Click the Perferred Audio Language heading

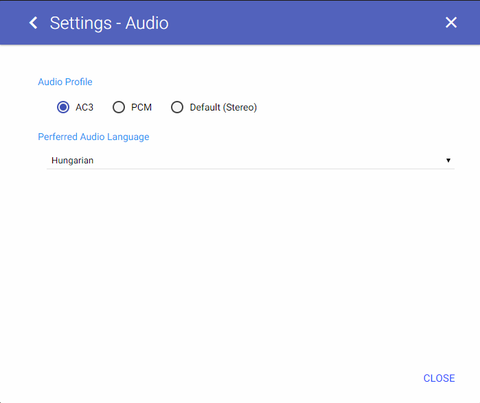point(93,137)
